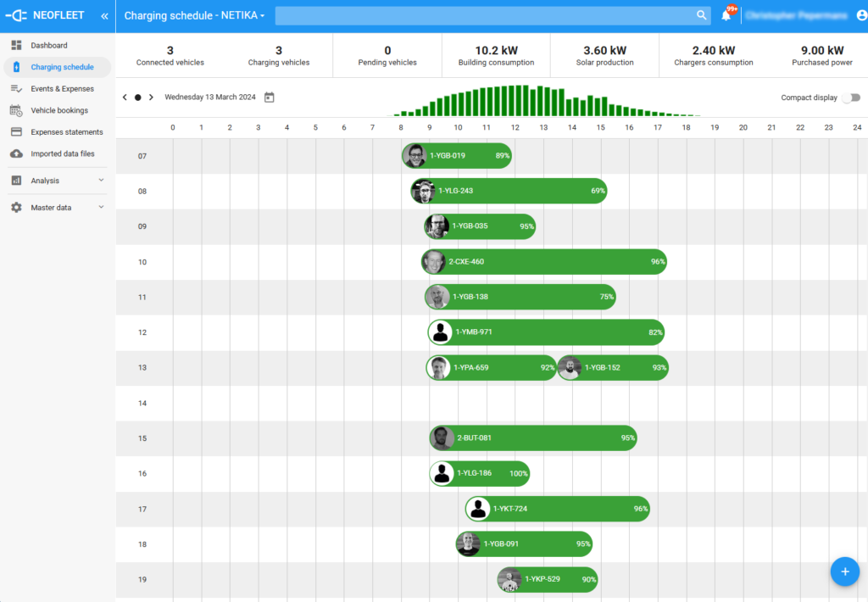The image size is (868, 602).
Task: Click inside the top search field
Action: pyautogui.click(x=483, y=15)
